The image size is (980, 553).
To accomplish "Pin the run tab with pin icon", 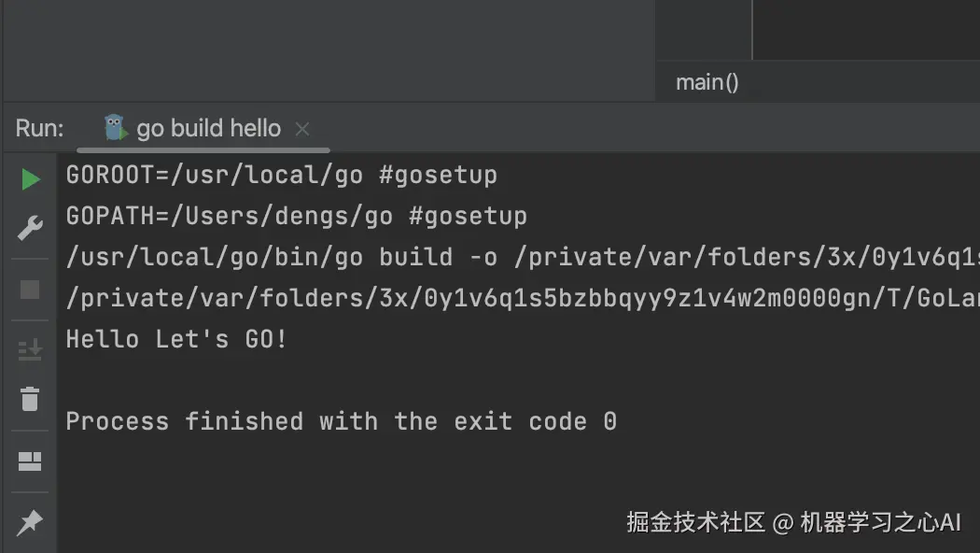I will pos(29,522).
